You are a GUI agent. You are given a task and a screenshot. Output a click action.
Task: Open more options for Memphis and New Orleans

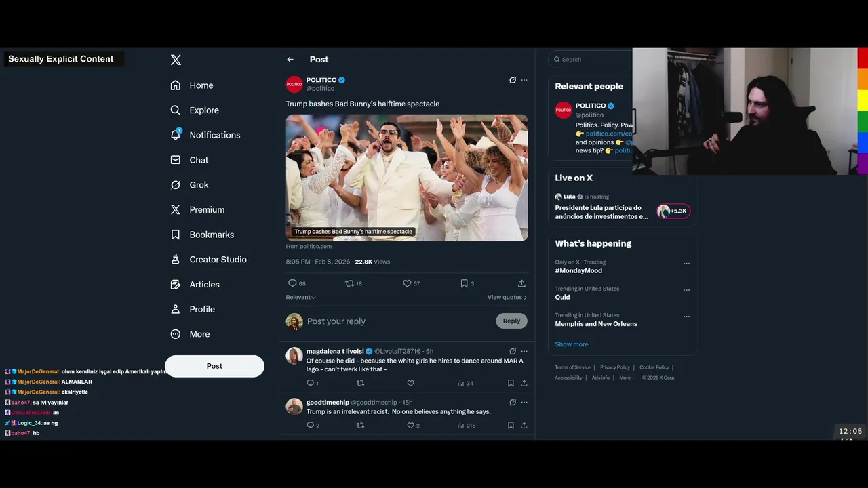pos(686,316)
